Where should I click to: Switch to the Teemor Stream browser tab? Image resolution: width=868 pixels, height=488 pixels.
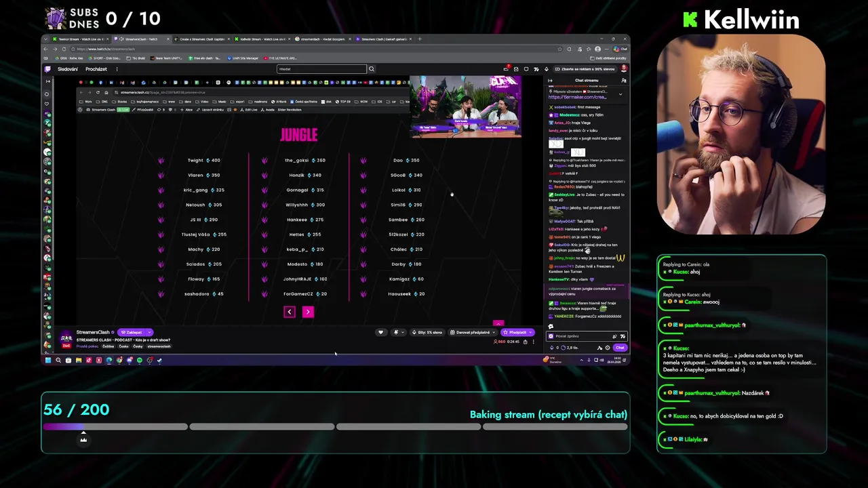[x=80, y=39]
